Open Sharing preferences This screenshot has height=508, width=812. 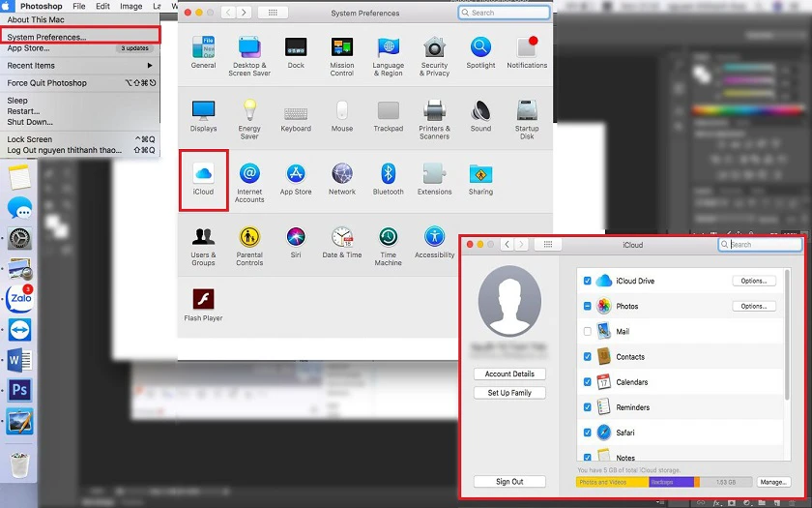(x=480, y=179)
